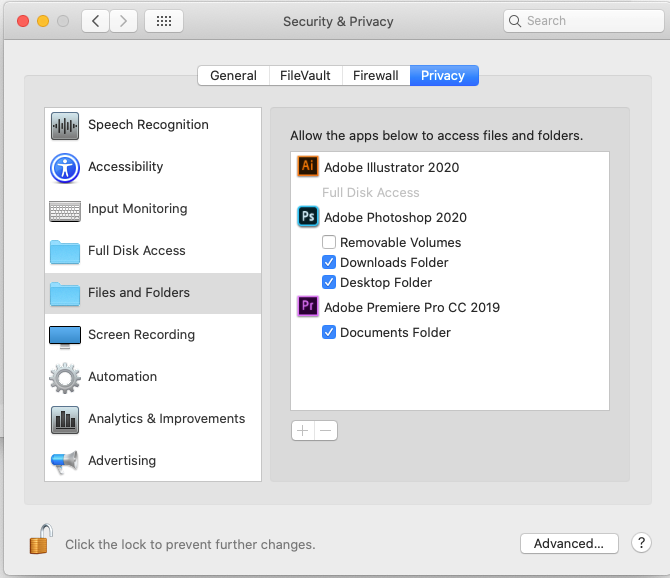Show all preferences with grid button
The height and width of the screenshot is (578, 670).
click(x=164, y=21)
